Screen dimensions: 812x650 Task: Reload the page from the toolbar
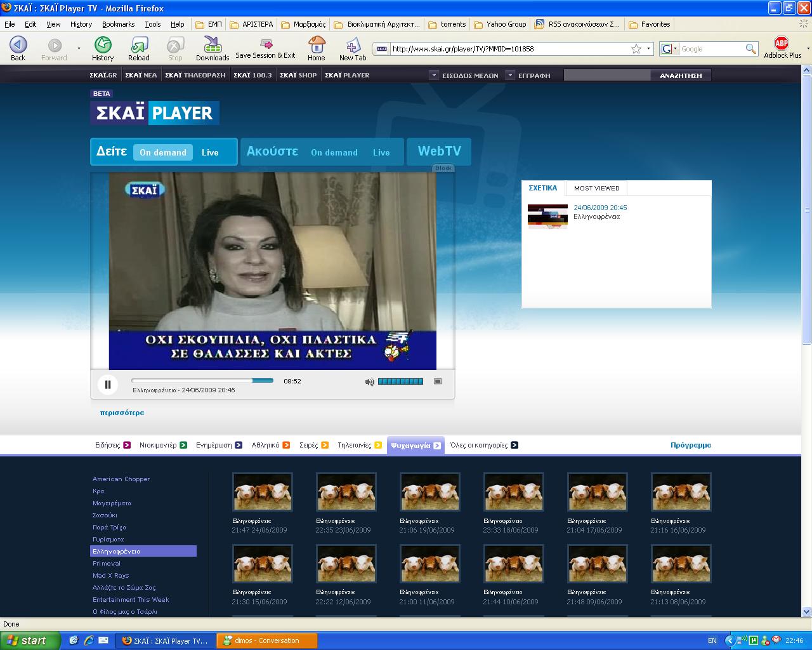(x=139, y=48)
